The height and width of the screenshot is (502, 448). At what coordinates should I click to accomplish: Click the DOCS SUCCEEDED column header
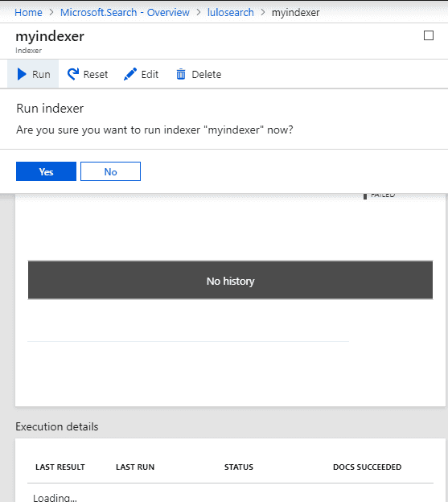[367, 467]
